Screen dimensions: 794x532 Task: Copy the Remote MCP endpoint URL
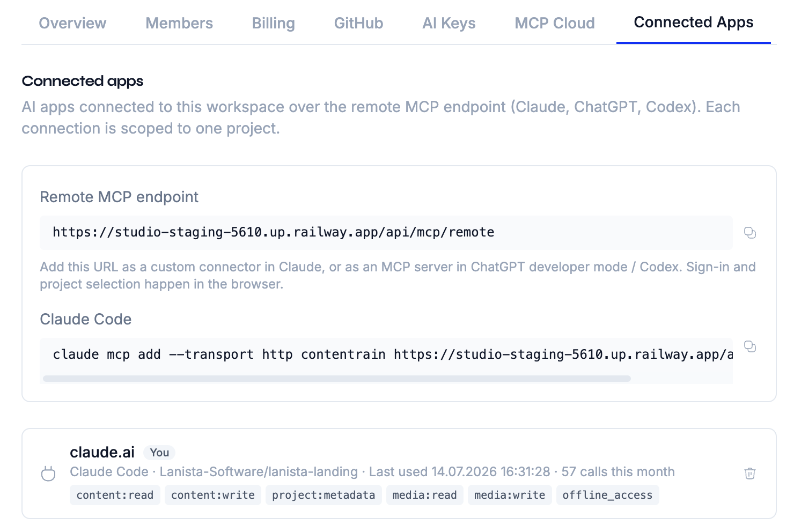(x=750, y=233)
